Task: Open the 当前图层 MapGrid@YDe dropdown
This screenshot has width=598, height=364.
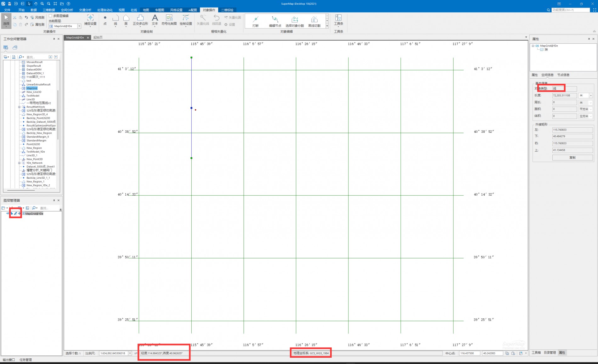Action: (x=79, y=26)
